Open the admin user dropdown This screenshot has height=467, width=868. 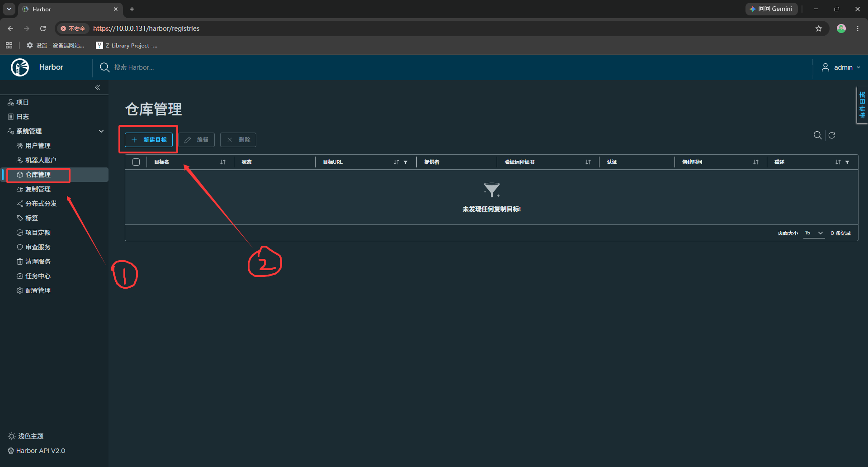[841, 67]
